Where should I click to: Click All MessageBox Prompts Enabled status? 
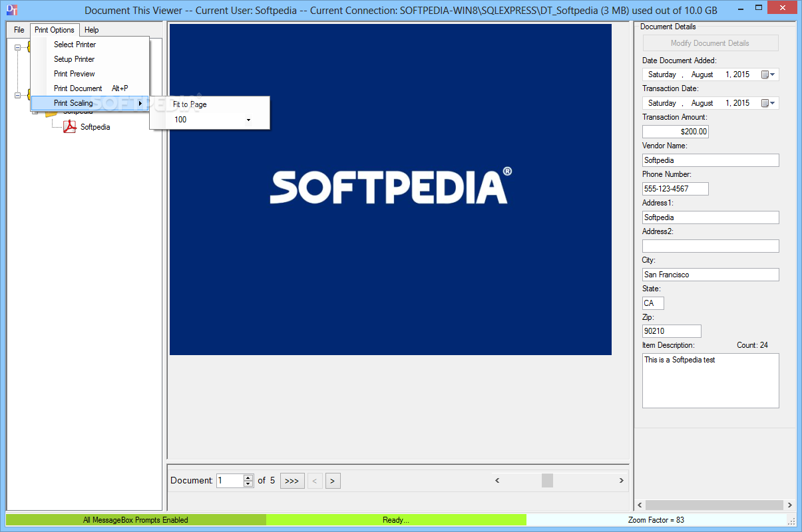click(x=136, y=520)
